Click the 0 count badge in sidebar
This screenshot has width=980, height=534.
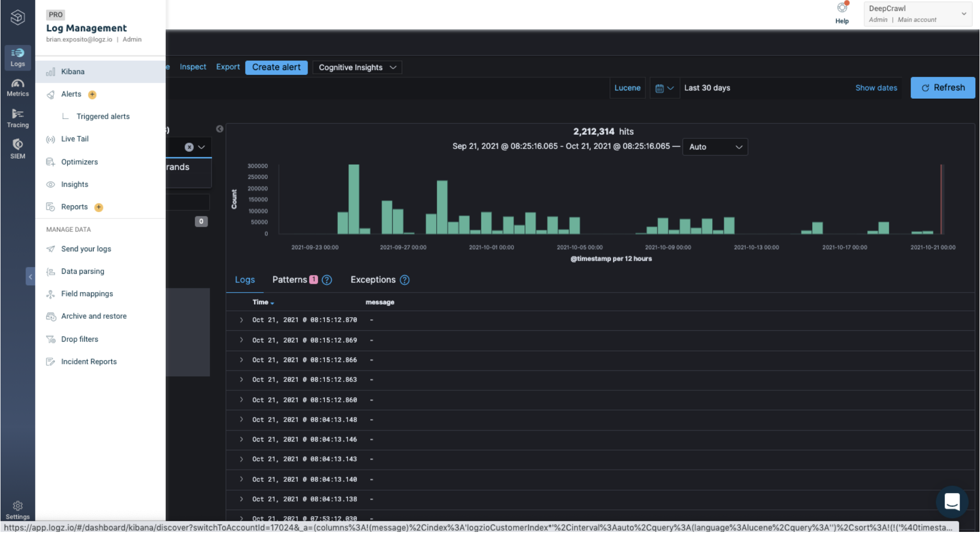(201, 222)
